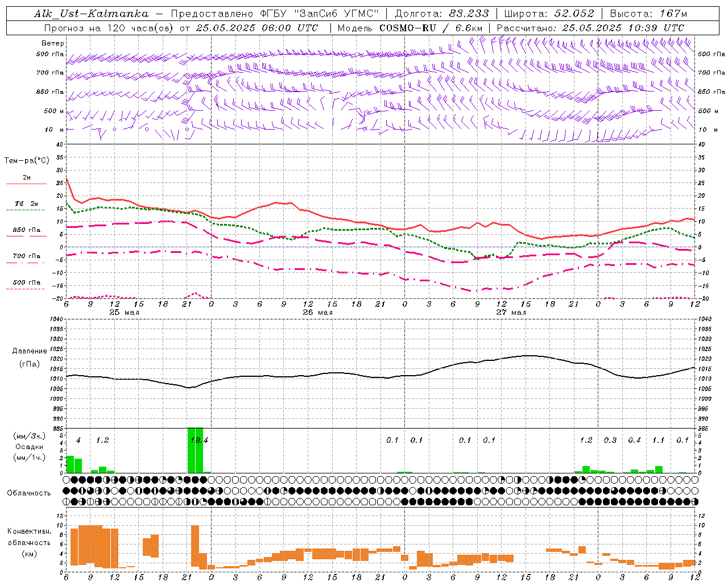Screen dimensions: 728x582
Task: Click the 0.4 precipitation value
Action: pyautogui.click(x=634, y=440)
